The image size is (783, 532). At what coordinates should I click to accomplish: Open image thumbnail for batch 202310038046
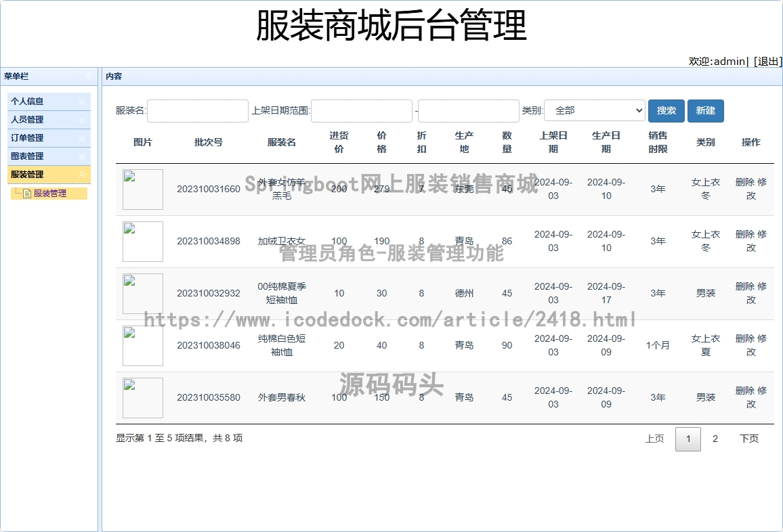tap(143, 346)
